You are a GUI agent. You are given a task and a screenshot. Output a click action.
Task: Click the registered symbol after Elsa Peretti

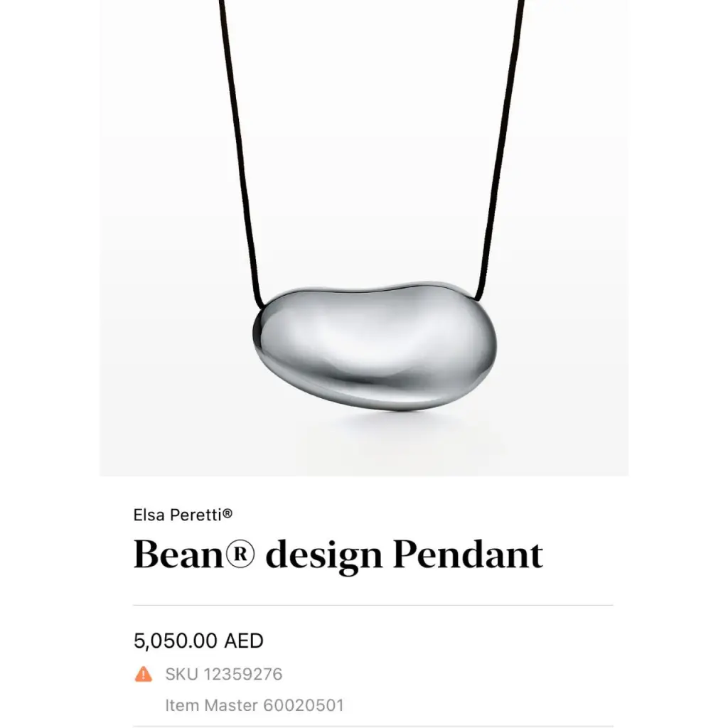(x=227, y=513)
